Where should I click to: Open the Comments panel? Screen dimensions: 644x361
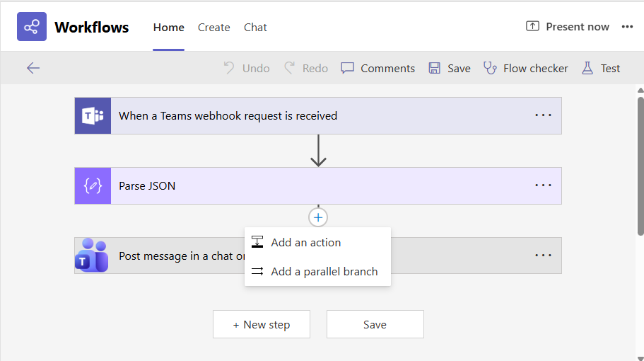(x=377, y=68)
